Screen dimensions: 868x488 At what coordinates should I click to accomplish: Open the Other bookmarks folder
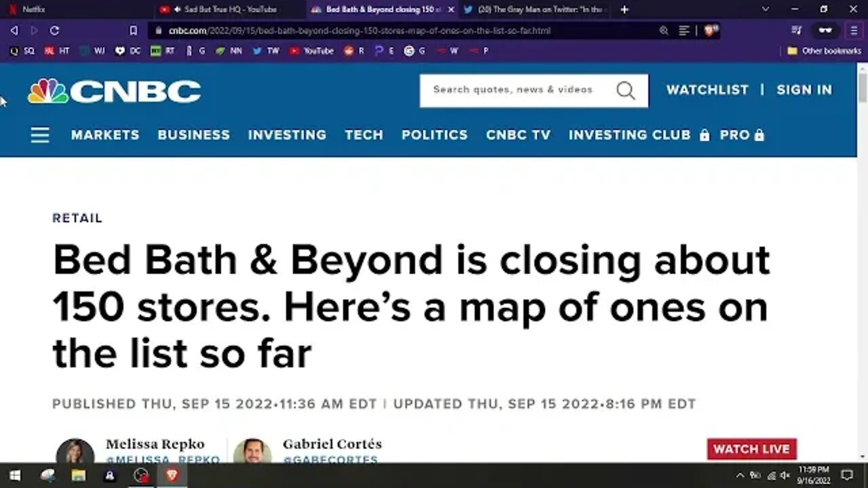coord(824,51)
